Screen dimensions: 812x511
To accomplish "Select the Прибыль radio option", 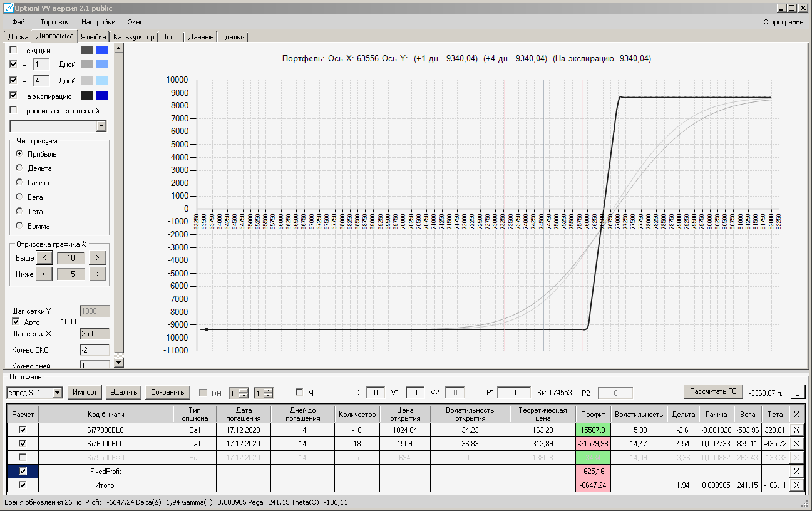I will pyautogui.click(x=19, y=153).
